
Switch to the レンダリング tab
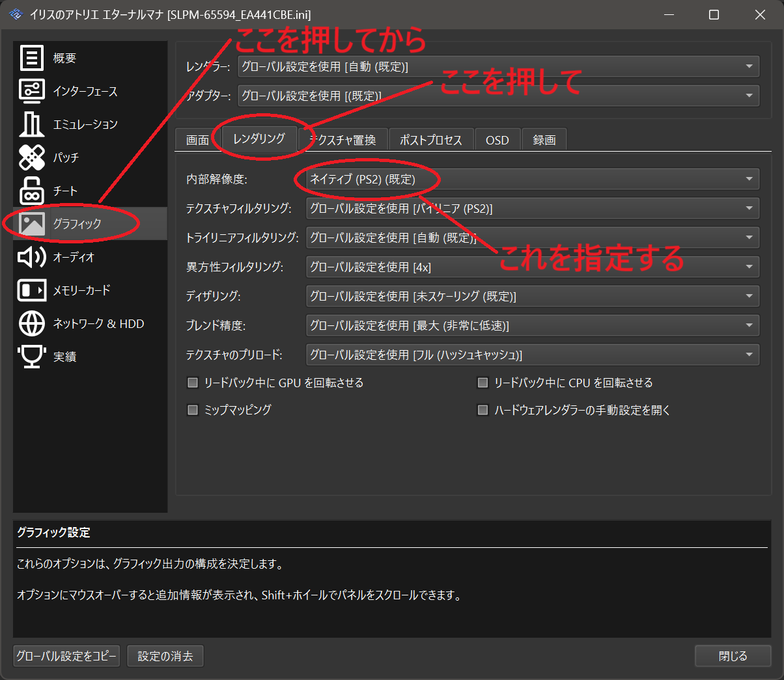click(259, 139)
